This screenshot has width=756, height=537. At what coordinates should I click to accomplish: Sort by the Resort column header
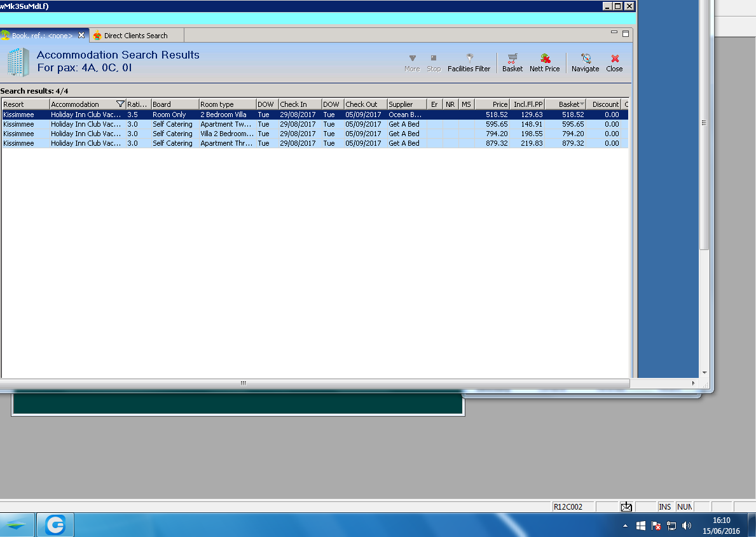[25, 104]
